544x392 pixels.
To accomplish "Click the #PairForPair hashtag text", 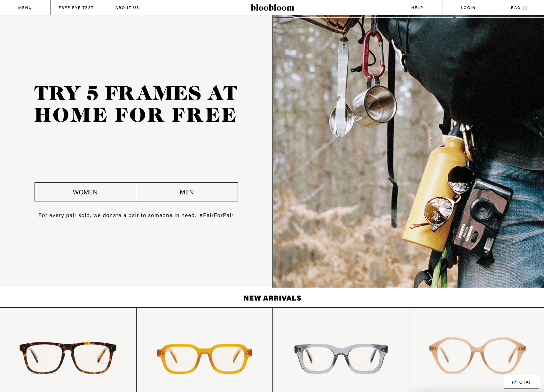I will coord(217,215).
